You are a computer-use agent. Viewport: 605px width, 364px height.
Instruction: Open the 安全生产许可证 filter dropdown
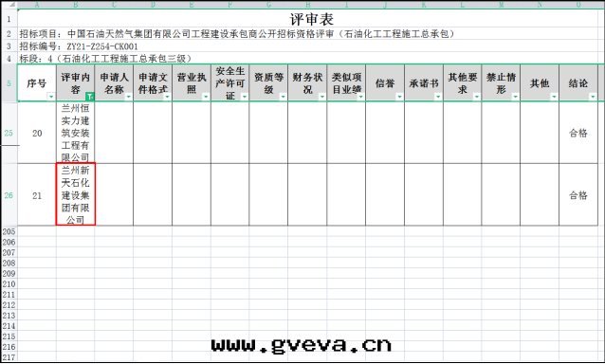[245, 97]
